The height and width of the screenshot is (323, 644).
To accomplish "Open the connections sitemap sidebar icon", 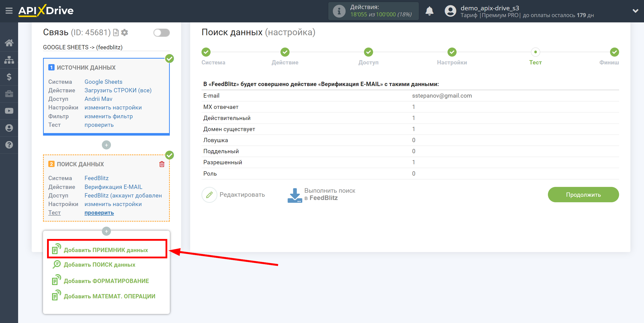I will pos(9,60).
